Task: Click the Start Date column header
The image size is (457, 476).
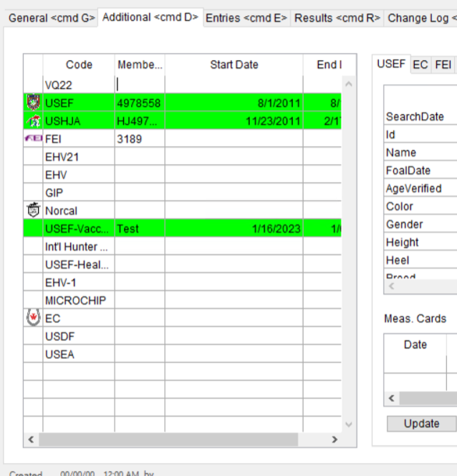Action: click(234, 65)
